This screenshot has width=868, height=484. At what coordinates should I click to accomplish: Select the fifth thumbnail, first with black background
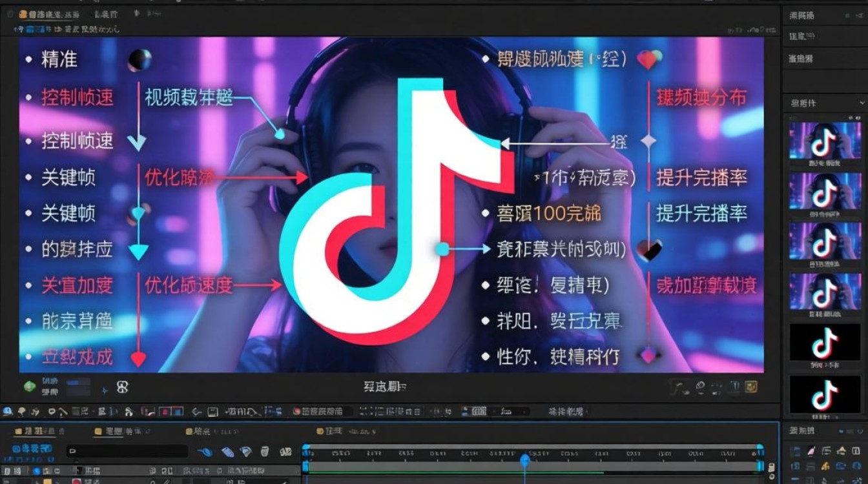point(825,343)
